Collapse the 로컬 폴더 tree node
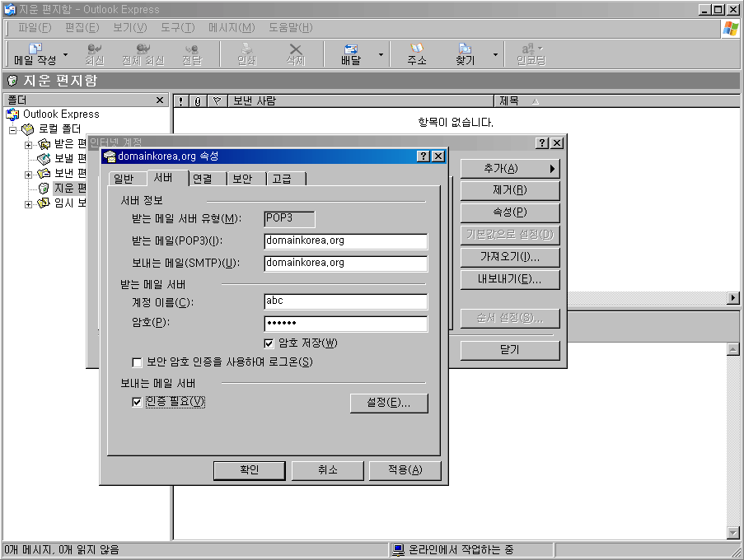 13,130
